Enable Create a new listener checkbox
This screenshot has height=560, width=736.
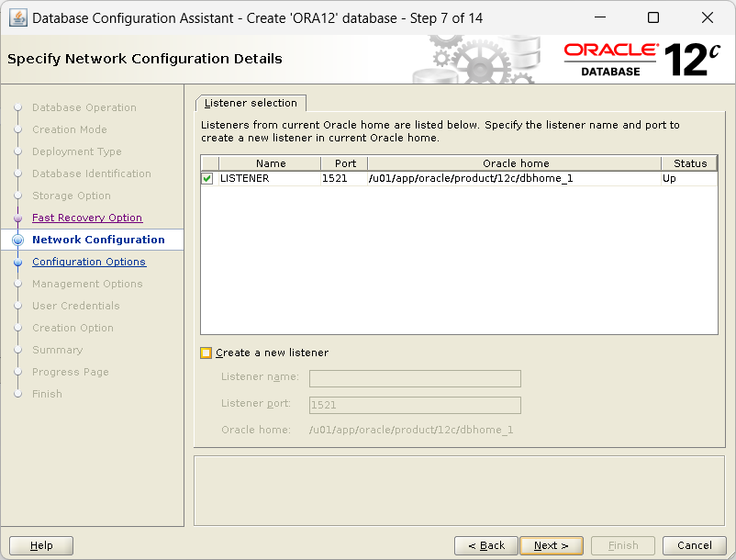206,353
